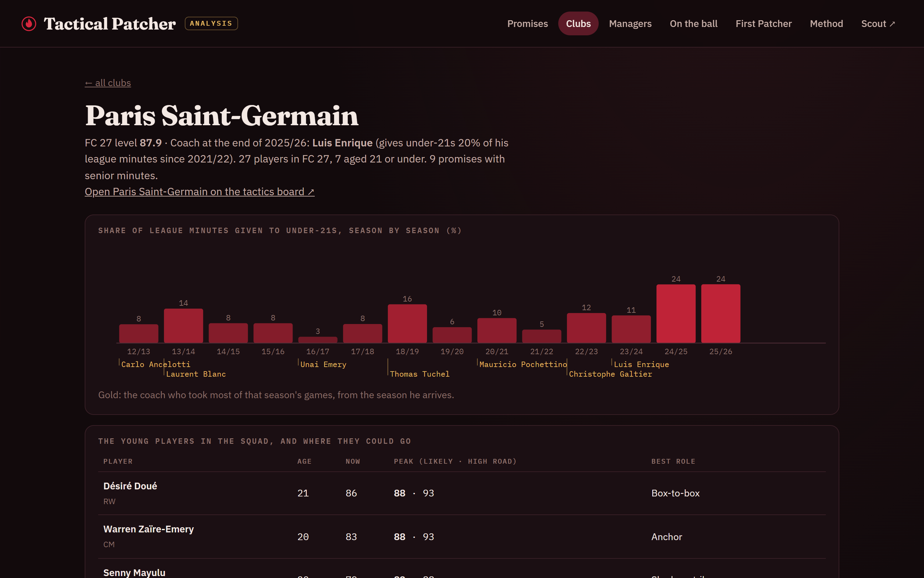Click the PLAYER column header
The height and width of the screenshot is (578, 924).
pyautogui.click(x=118, y=461)
